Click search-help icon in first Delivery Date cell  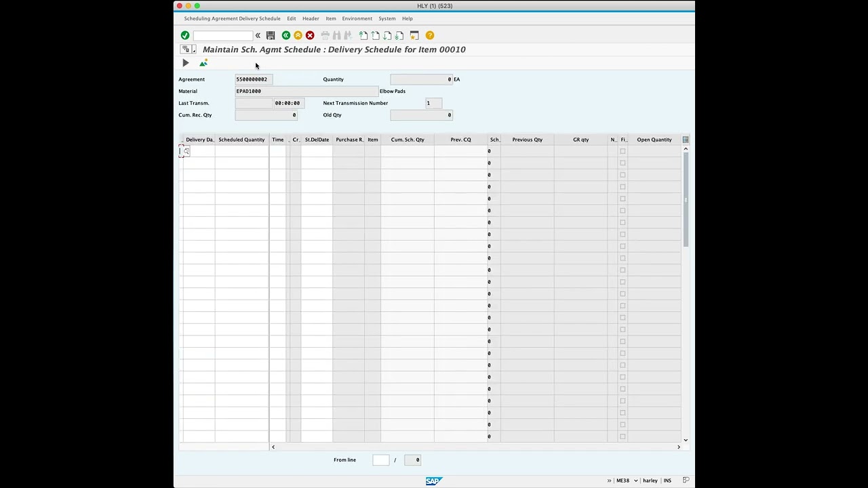pyautogui.click(x=186, y=152)
